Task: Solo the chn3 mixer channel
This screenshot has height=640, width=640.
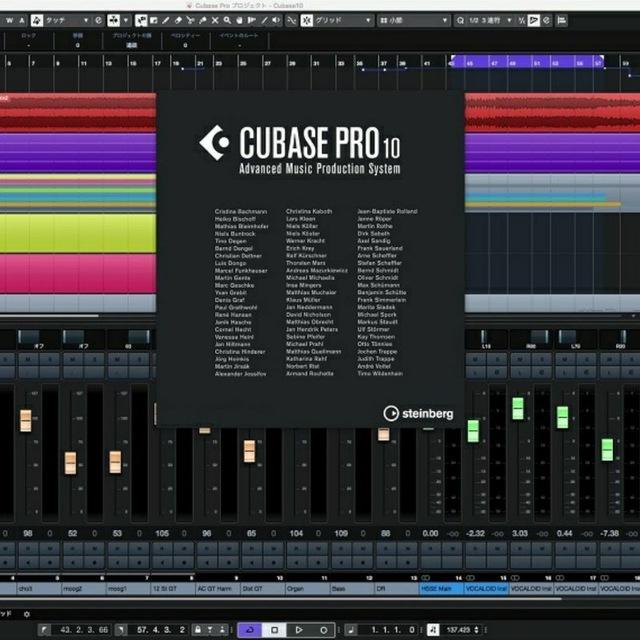Action: coord(50,359)
